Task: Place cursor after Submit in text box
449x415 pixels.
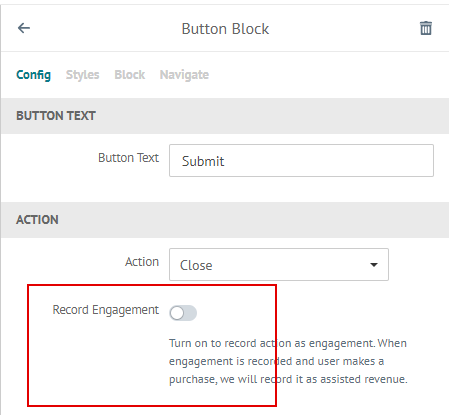Action: click(226, 161)
